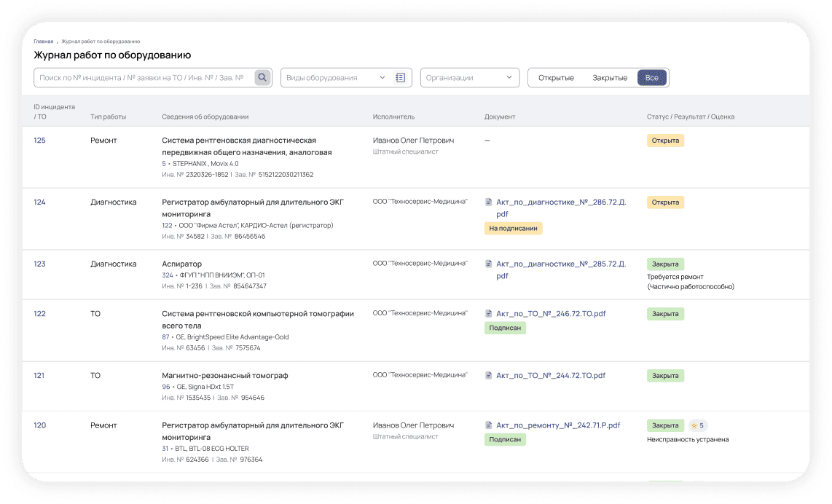Click the search magnifier icon button

tap(262, 77)
